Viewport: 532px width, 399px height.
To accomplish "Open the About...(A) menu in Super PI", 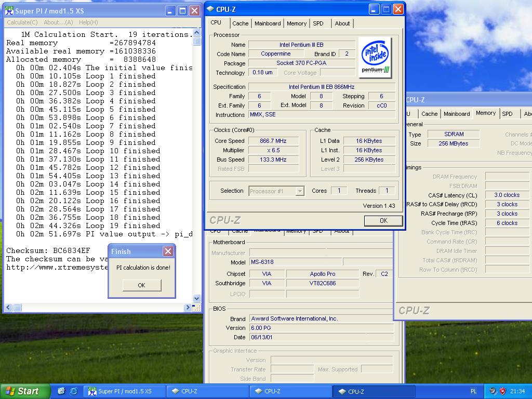I will click(58, 22).
